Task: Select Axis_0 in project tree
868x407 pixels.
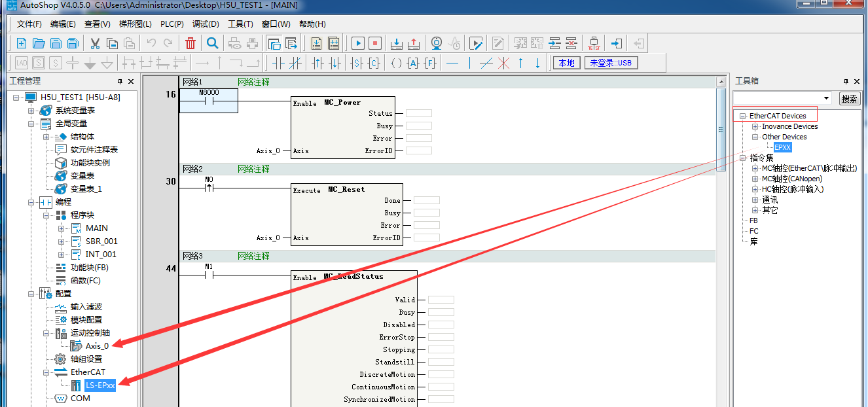Action: [97, 345]
